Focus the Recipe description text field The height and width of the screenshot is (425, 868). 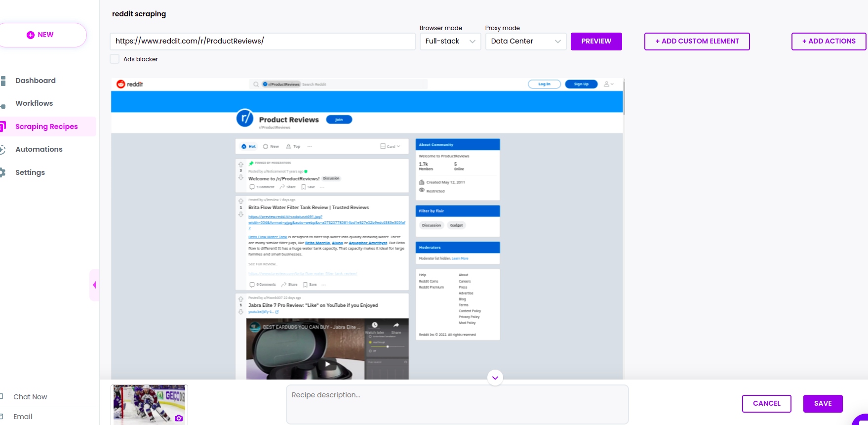click(x=457, y=404)
